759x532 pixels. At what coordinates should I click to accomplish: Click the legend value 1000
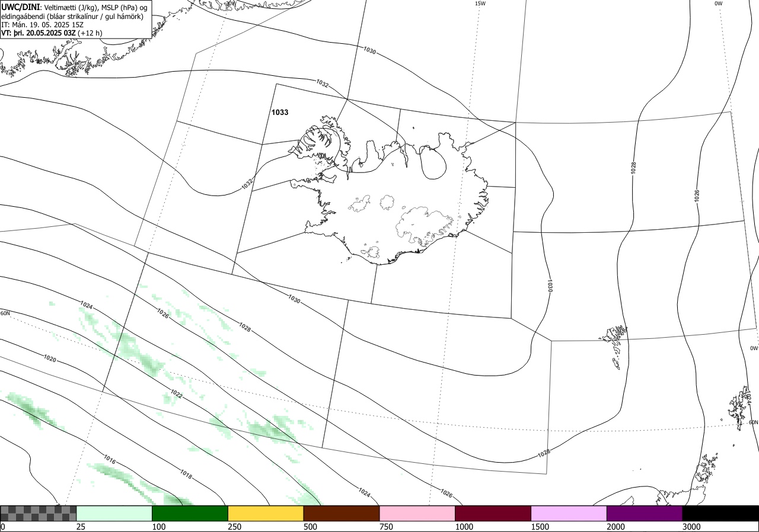tap(464, 527)
